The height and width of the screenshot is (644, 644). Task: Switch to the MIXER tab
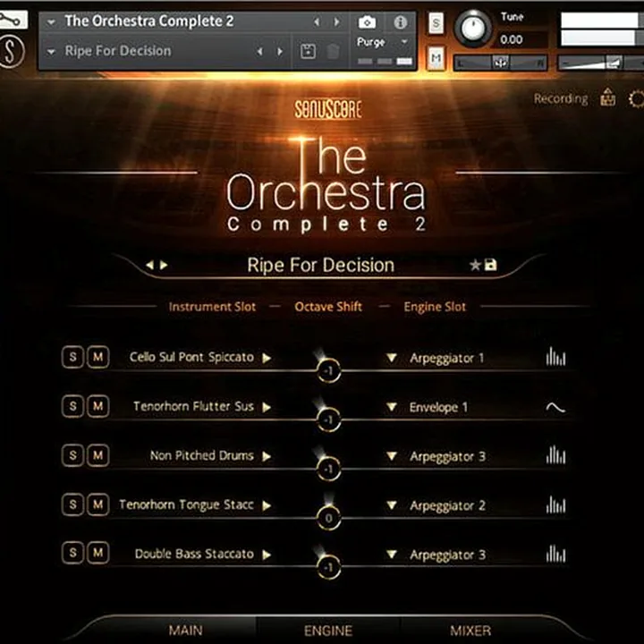point(470,631)
